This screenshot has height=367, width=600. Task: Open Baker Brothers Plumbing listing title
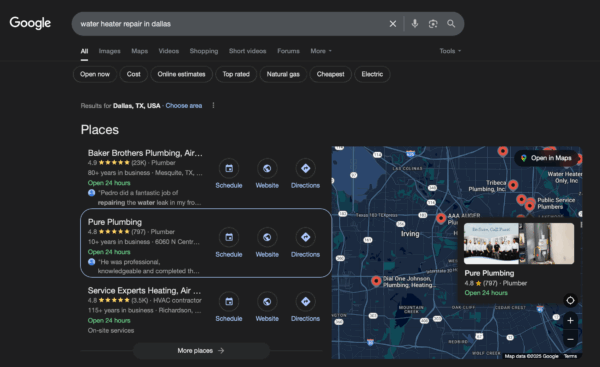pyautogui.click(x=145, y=153)
